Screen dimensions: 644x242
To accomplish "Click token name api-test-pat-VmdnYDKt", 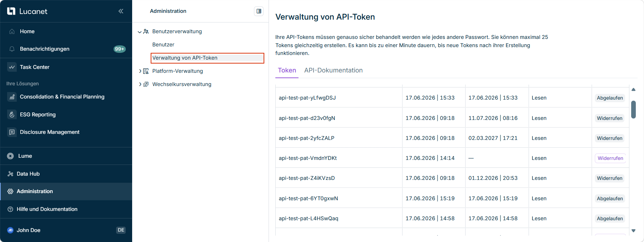I will click(308, 158).
